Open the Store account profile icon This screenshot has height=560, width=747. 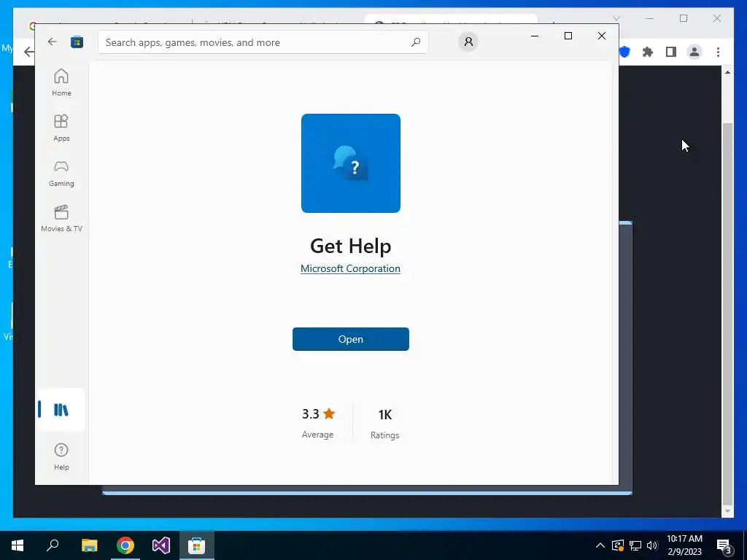[x=468, y=42]
